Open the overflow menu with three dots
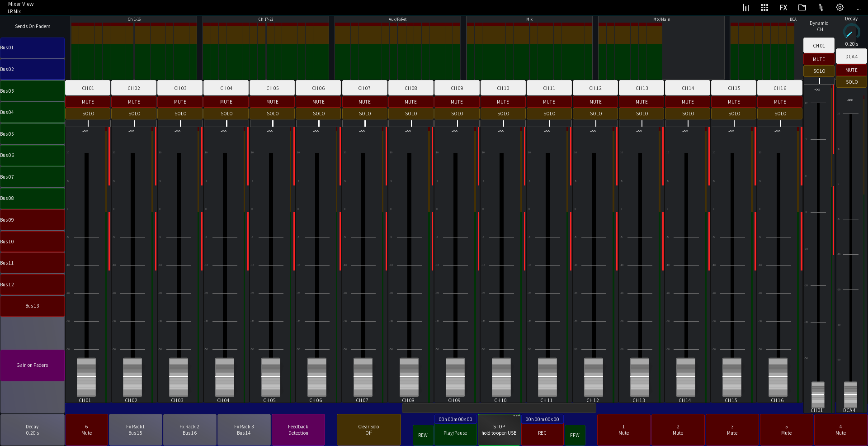Screen dimensions: 868x446 tap(859, 7)
